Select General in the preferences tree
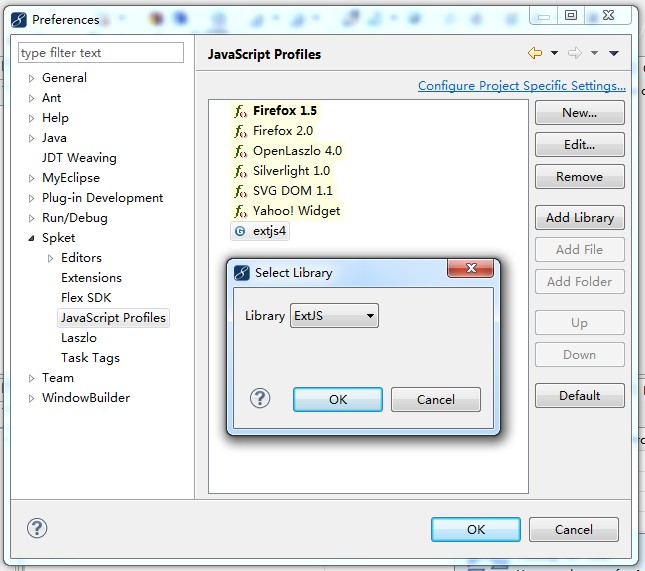This screenshot has width=645, height=571. click(x=64, y=78)
